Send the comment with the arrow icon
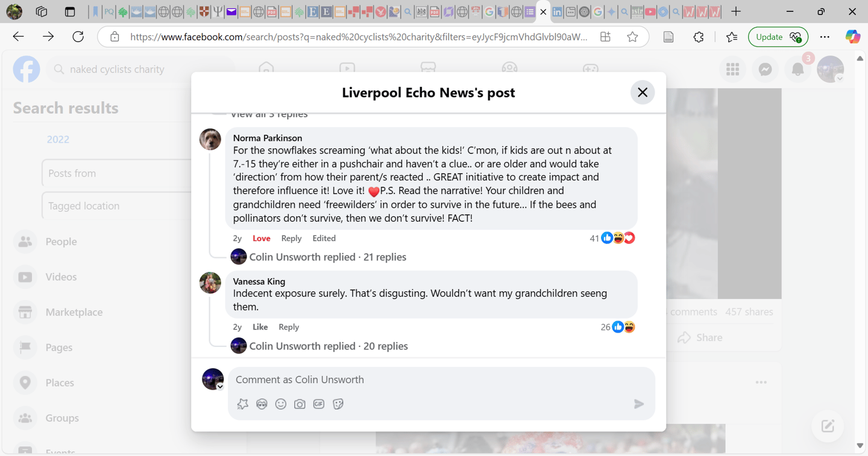868x456 pixels. [x=639, y=404]
